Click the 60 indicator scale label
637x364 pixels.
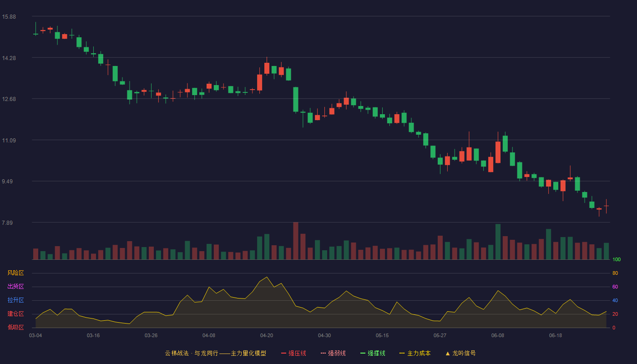[615, 287]
